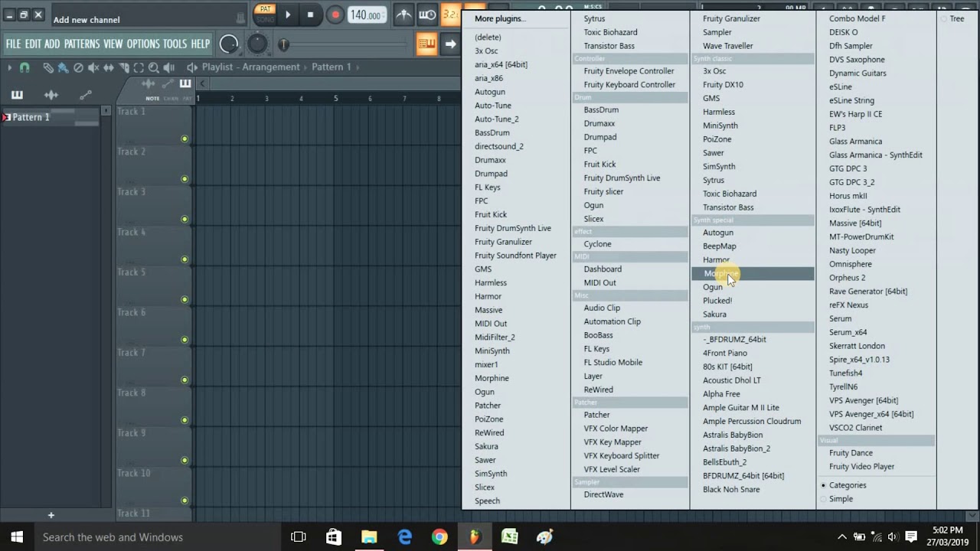
Task: Click the hint bar plugin icon
Action: pyautogui.click(x=240, y=17)
